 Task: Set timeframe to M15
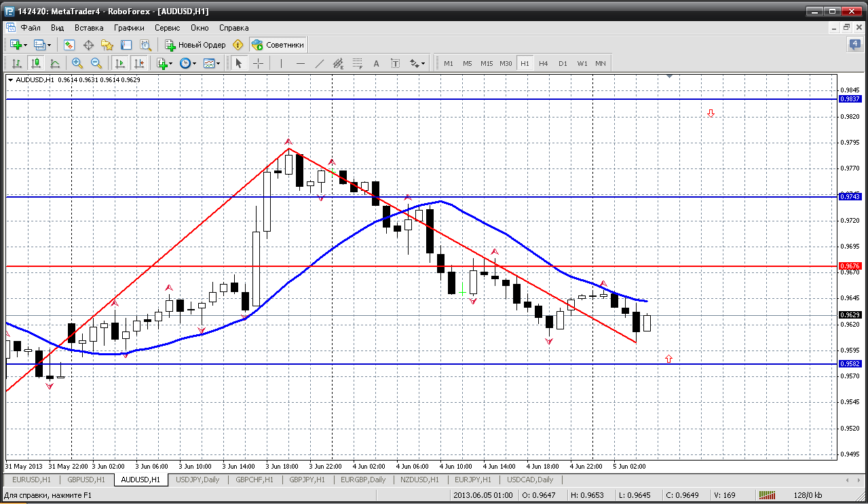point(487,63)
